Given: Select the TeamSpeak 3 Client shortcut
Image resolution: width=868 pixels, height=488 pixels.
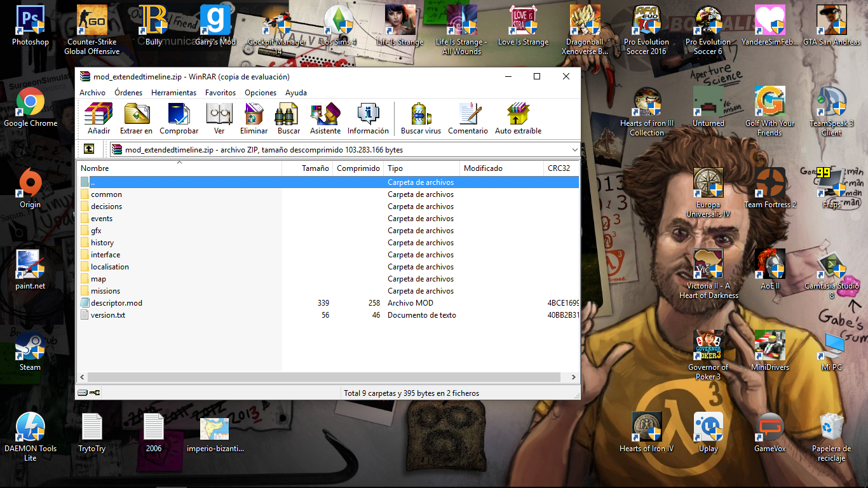Looking at the screenshot, I should pos(831,111).
